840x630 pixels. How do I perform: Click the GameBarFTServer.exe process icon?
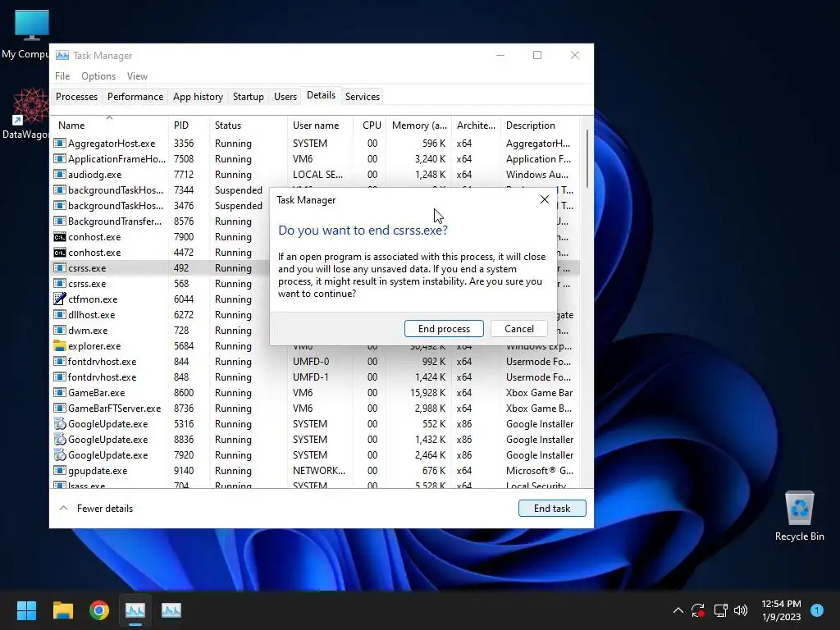coord(59,409)
